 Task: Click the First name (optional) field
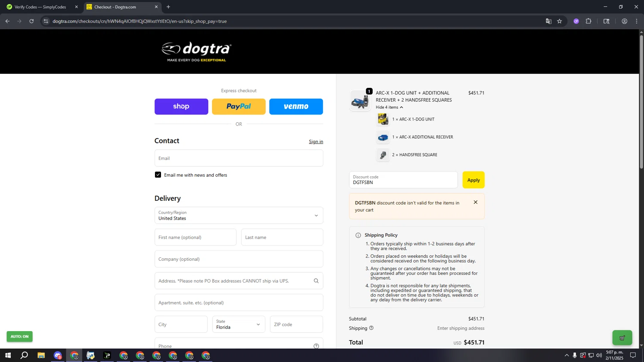click(195, 237)
